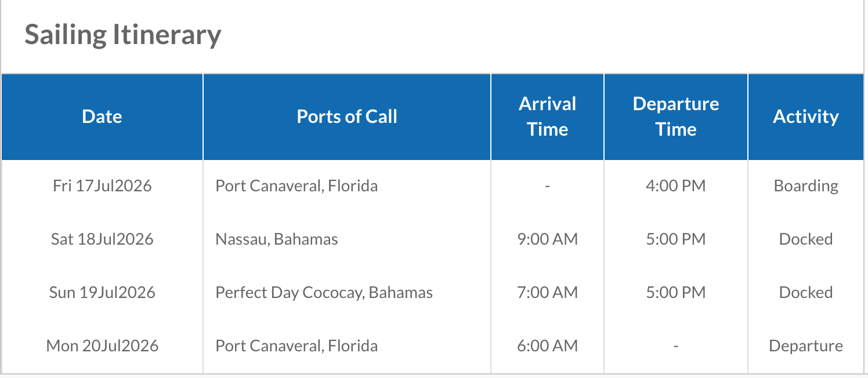Click the Departure Time column header
868x378 pixels.
point(676,117)
